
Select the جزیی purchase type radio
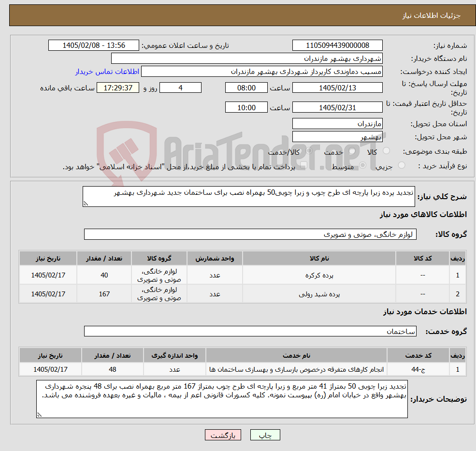coord(401,165)
